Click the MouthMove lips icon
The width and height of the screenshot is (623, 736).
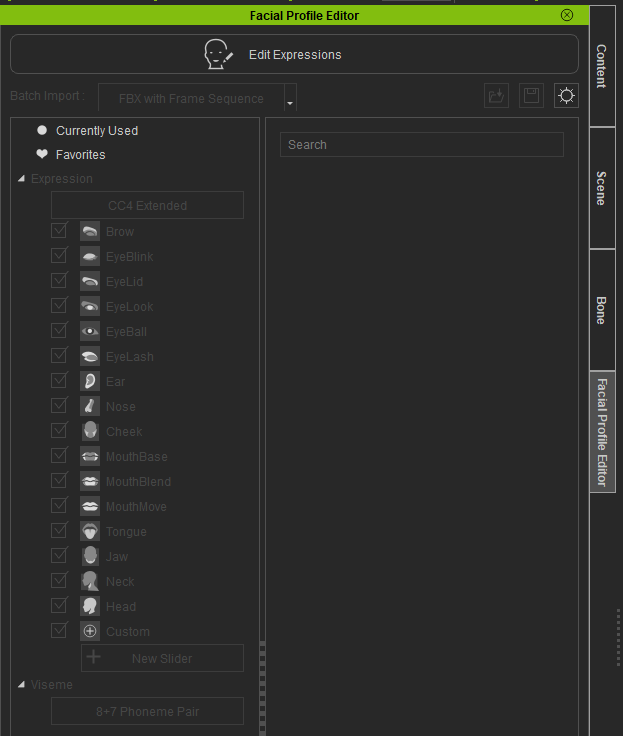(x=90, y=506)
